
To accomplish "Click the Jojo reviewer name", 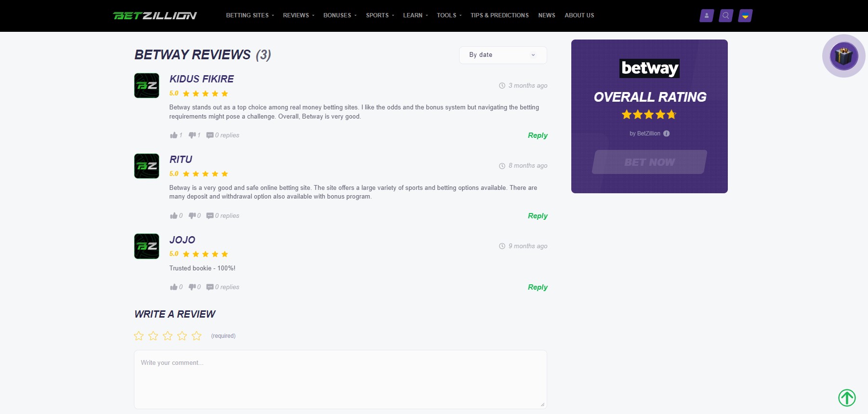I will (x=182, y=240).
